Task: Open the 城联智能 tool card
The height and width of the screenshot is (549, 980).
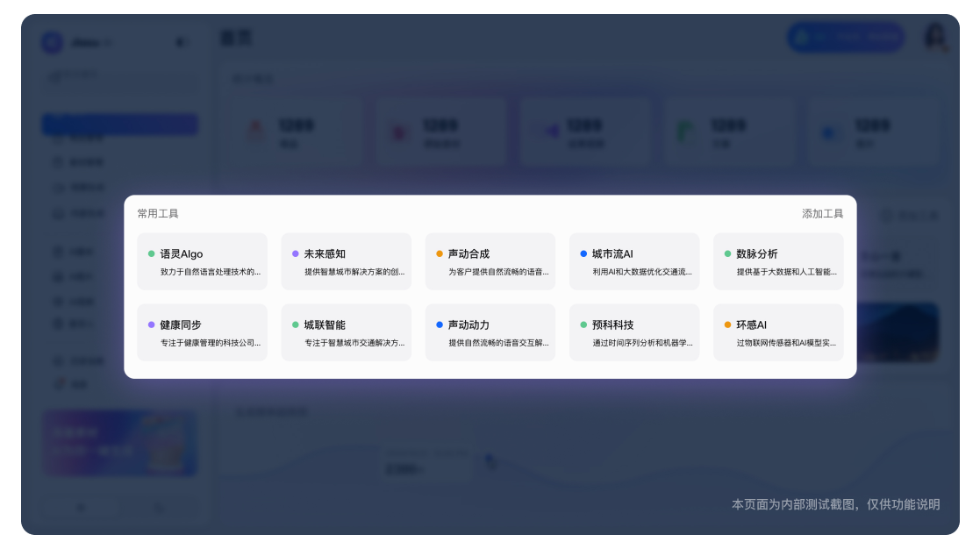Action: pyautogui.click(x=346, y=332)
